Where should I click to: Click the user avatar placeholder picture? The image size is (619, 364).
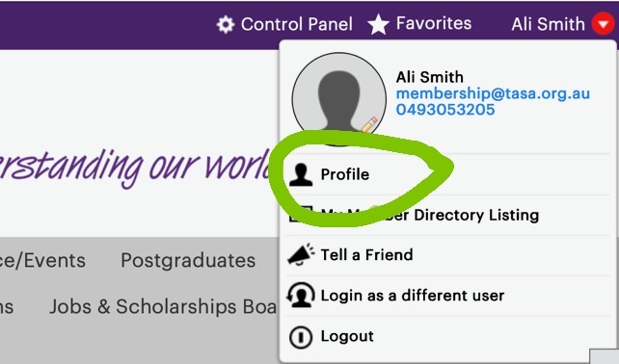[x=338, y=98]
